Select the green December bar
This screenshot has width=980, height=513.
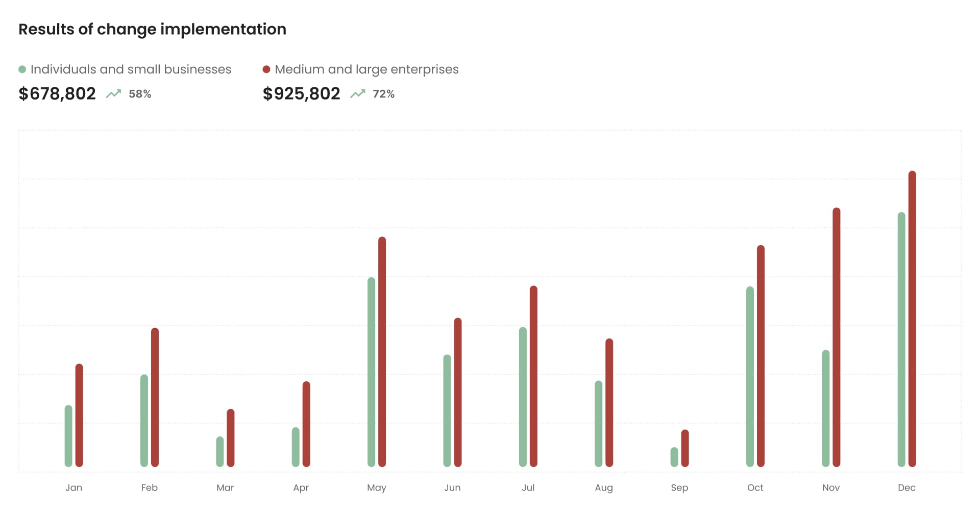(901, 339)
